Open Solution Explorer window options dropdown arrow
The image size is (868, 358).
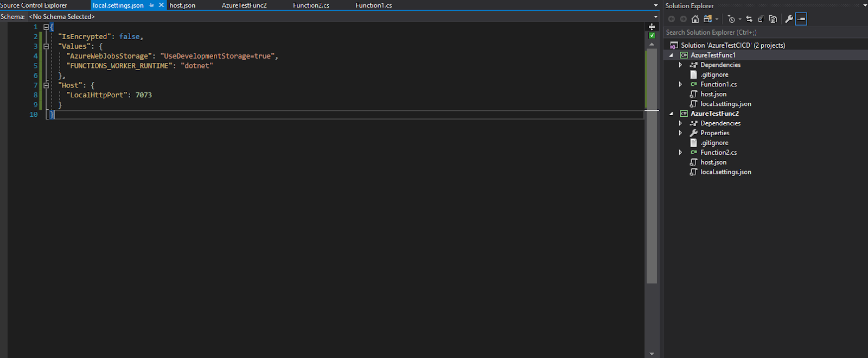[864, 5]
